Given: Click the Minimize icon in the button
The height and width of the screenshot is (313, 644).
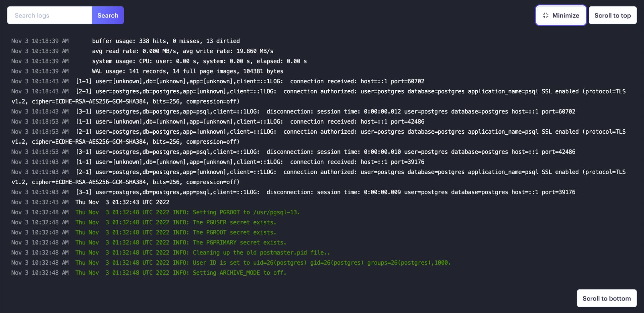Looking at the screenshot, I should 545,15.
